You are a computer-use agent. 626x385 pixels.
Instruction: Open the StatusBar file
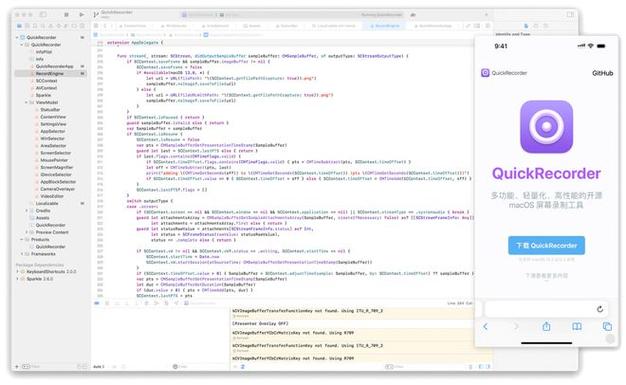click(x=50, y=109)
